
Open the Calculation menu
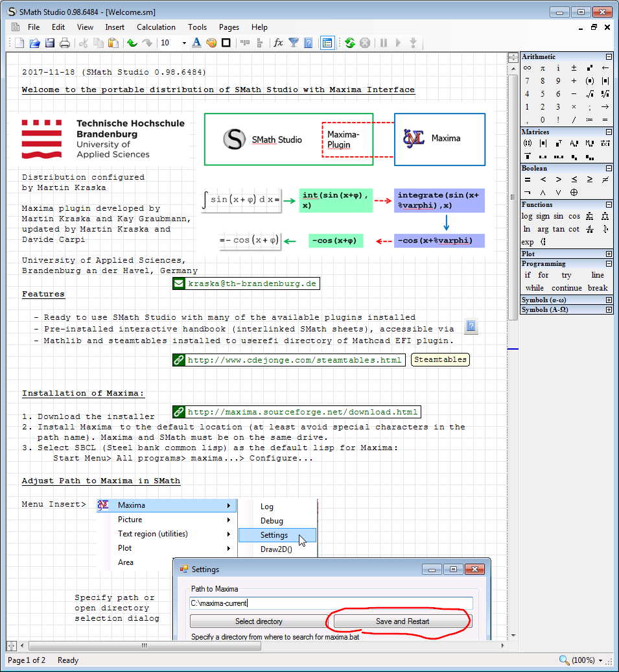tap(156, 27)
